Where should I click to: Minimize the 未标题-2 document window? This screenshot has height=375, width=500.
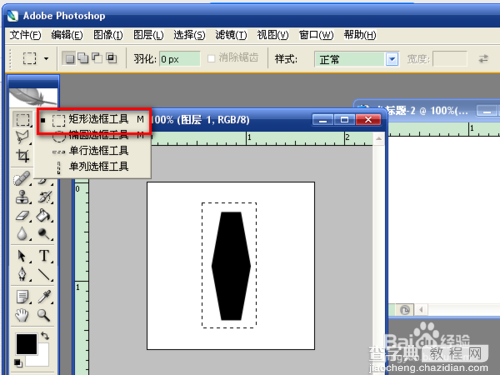pos(487,111)
